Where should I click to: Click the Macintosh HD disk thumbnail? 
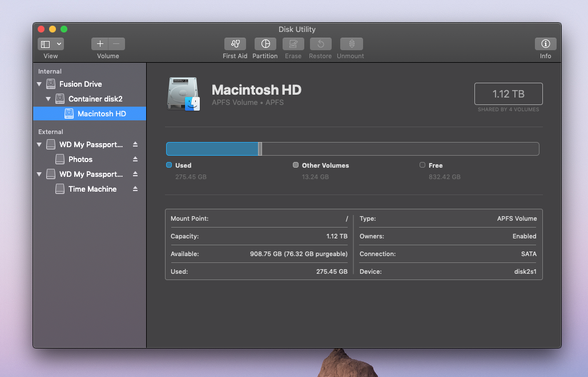click(183, 94)
